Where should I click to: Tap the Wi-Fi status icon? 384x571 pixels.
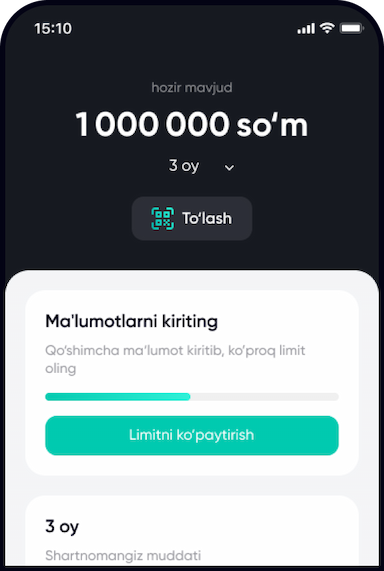point(327,28)
